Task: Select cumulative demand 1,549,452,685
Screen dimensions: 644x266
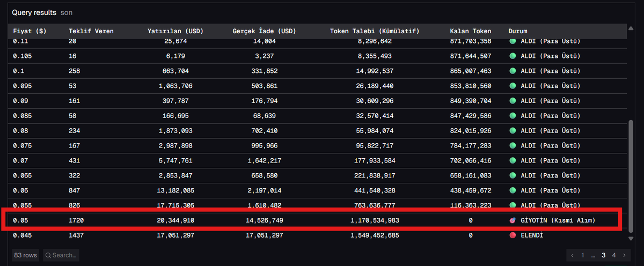Action: (x=375, y=235)
